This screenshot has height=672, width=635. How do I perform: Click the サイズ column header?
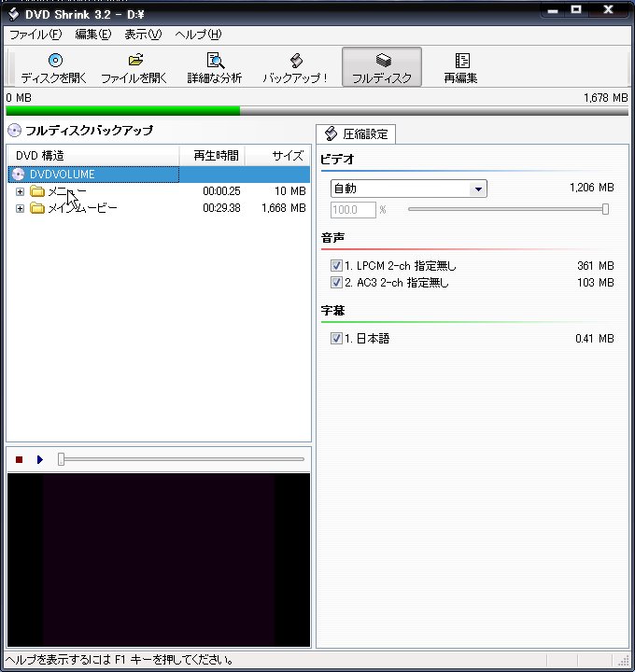coord(278,156)
